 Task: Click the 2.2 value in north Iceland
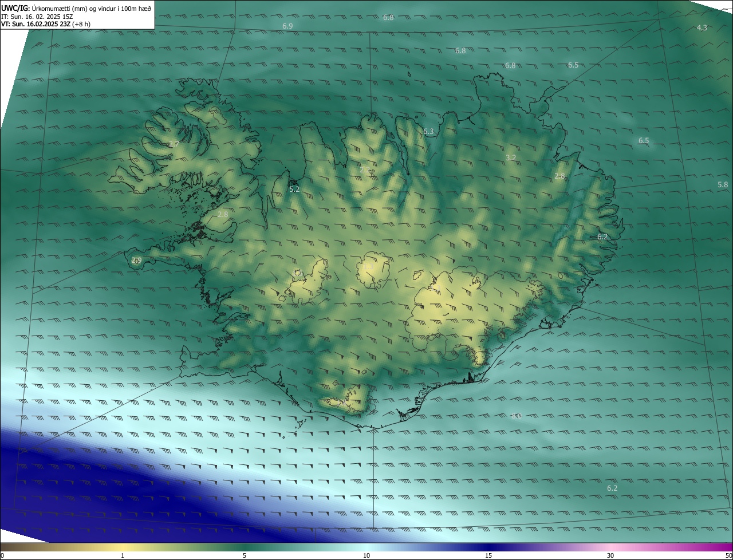(365, 169)
